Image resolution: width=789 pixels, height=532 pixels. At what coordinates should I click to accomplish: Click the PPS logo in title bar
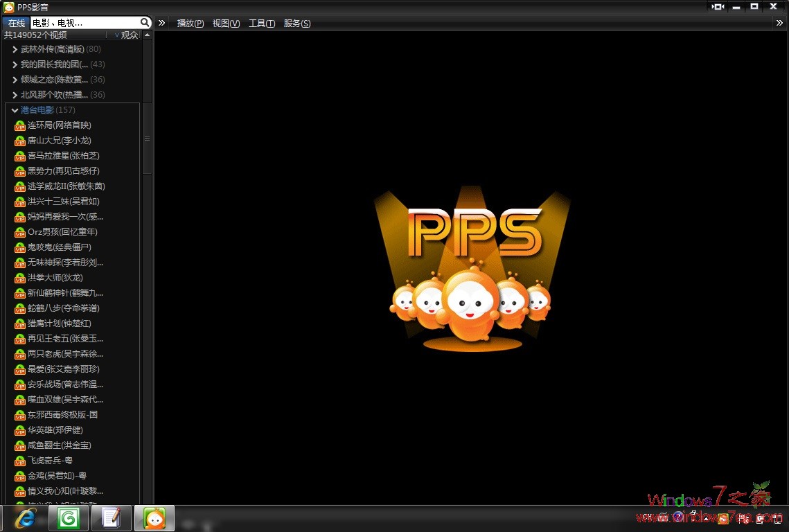8,7
